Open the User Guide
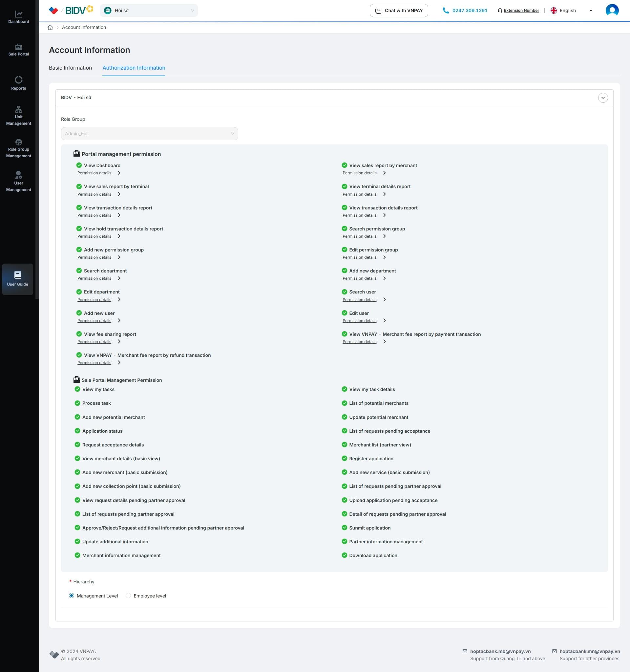This screenshot has width=630, height=672. 18,279
